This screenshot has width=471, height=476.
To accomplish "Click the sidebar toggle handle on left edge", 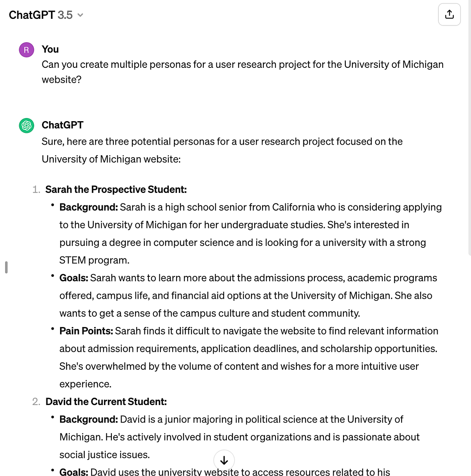I will (6, 267).
